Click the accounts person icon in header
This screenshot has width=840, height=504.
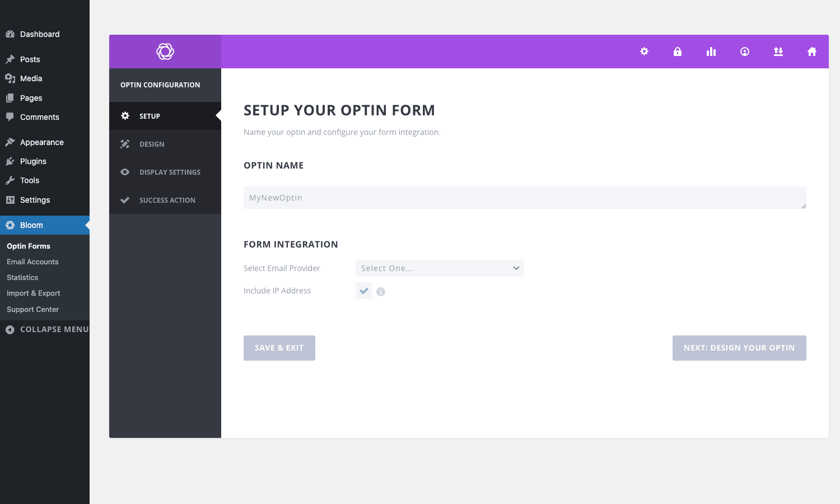click(745, 52)
